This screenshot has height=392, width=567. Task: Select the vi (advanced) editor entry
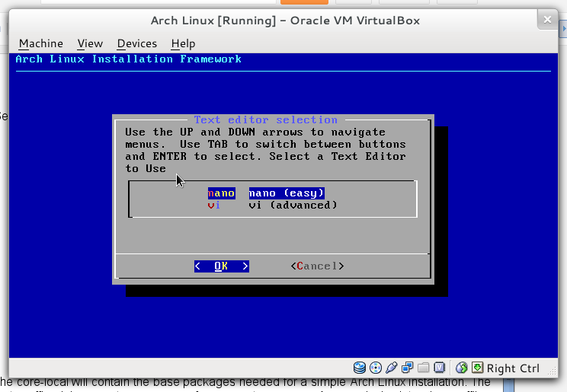293,206
